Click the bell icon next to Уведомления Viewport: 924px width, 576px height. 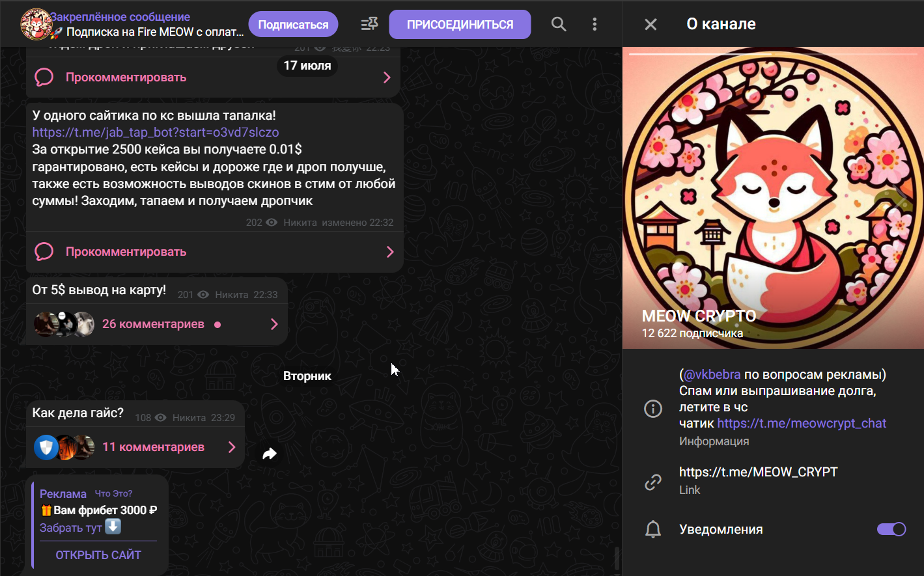(653, 529)
